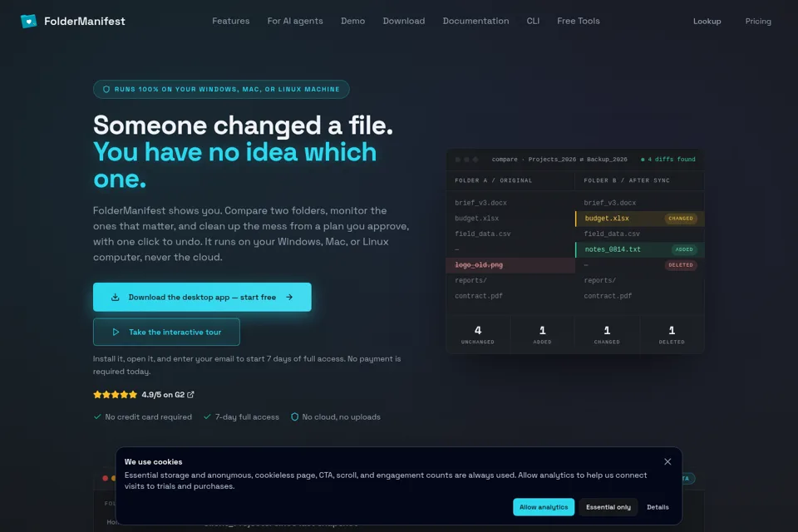Click the 4 Unchanged counter
Screen dimensions: 798x532
[478, 334]
